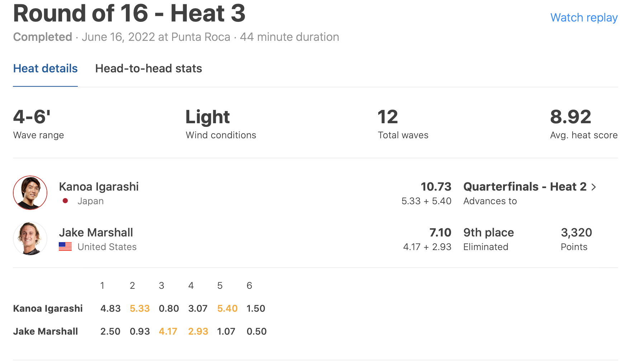The image size is (626, 364).
Task: Click the 8.92 average heat score
Action: point(570,117)
